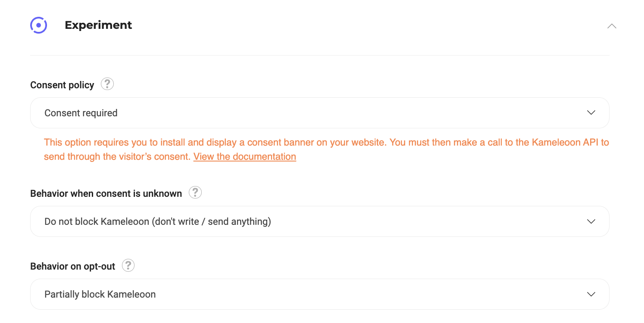
Task: Open the Consent policy dropdown
Action: click(x=319, y=113)
